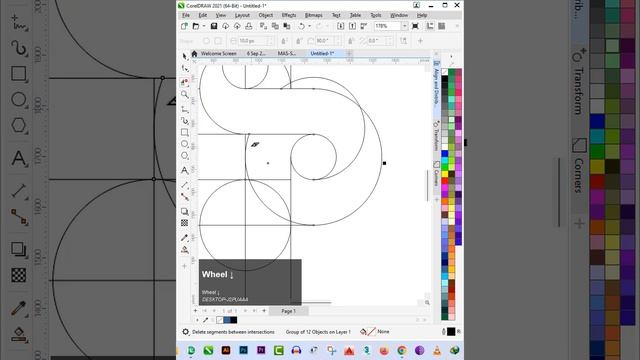Open the Window menu
The width and height of the screenshot is (640, 360).
399,15
